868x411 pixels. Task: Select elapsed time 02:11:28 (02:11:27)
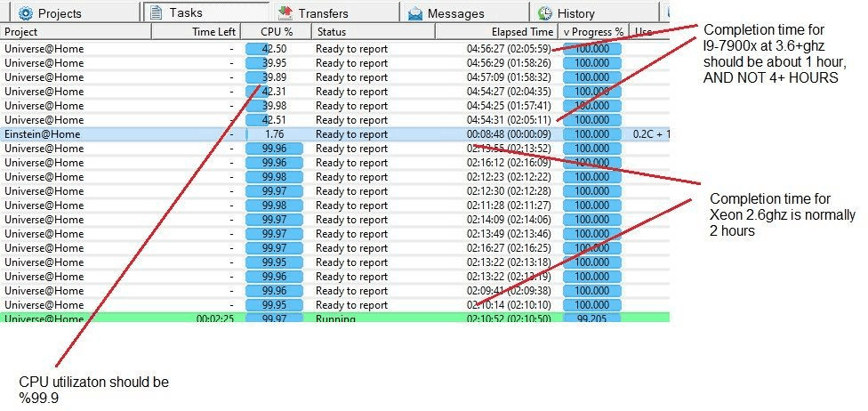click(510, 205)
